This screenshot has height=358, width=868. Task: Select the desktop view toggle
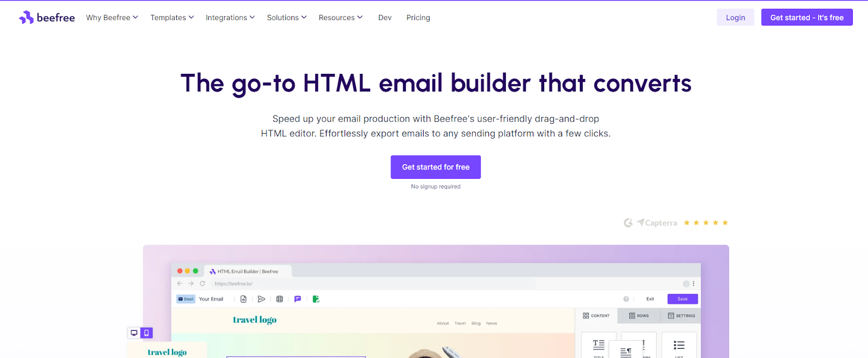click(134, 333)
